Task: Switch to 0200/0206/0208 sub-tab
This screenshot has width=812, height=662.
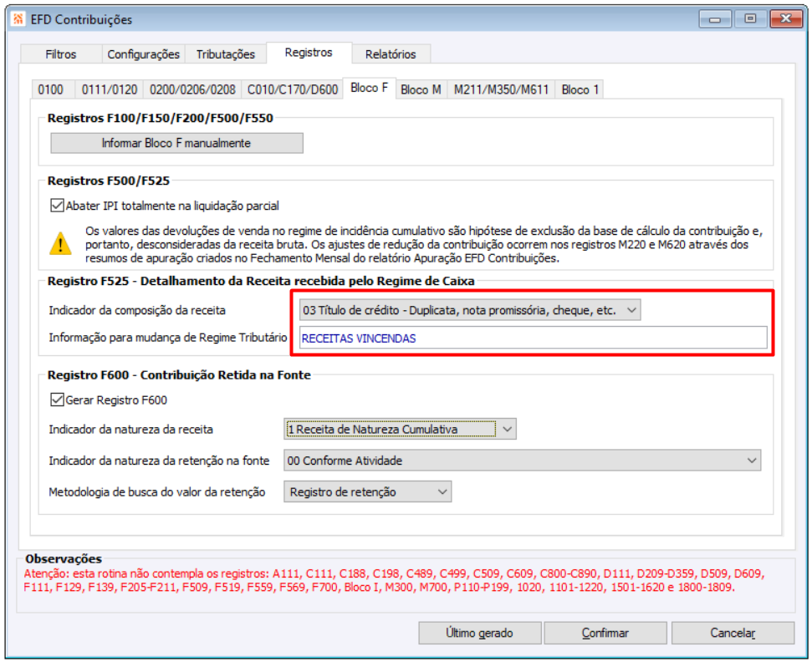Action: (192, 89)
